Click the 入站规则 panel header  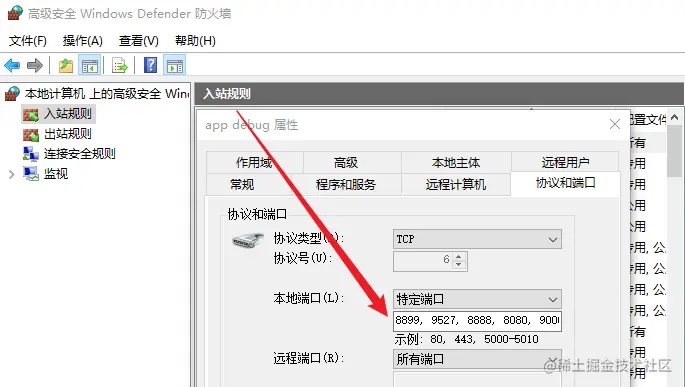point(439,93)
